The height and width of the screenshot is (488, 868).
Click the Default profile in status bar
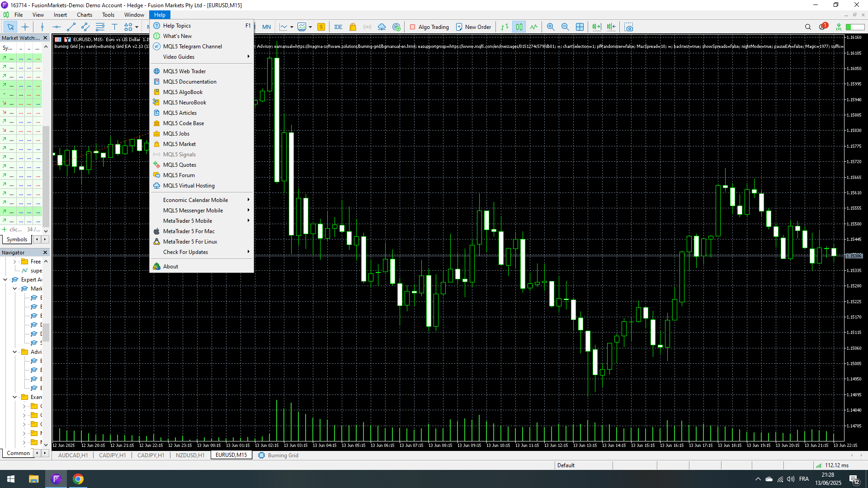click(x=566, y=465)
